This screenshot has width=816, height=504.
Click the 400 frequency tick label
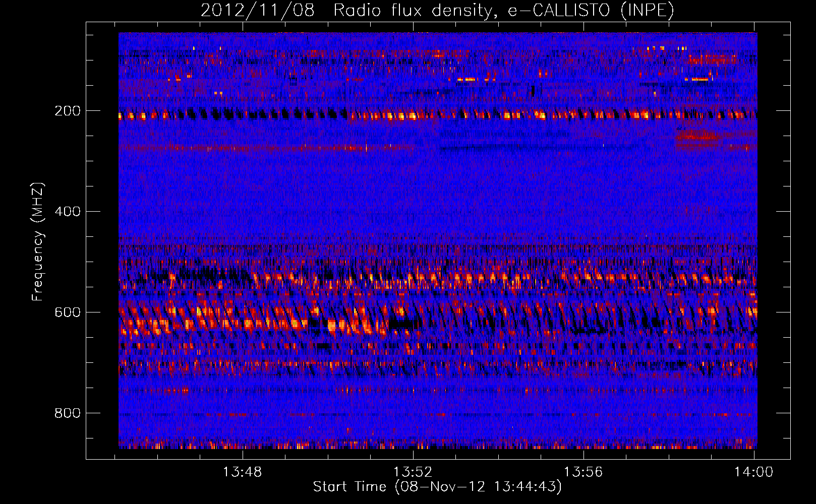(x=68, y=211)
